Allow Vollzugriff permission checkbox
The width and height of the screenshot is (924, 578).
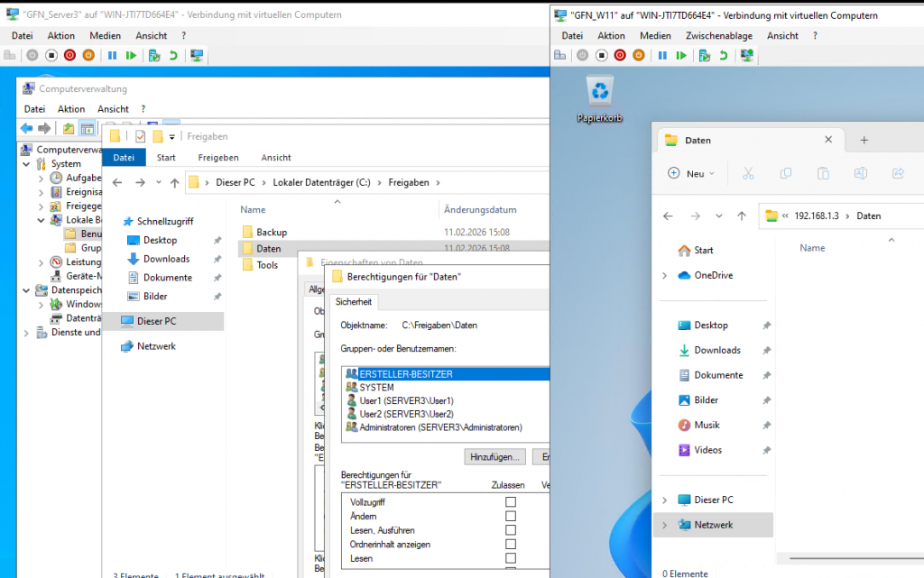[511, 502]
